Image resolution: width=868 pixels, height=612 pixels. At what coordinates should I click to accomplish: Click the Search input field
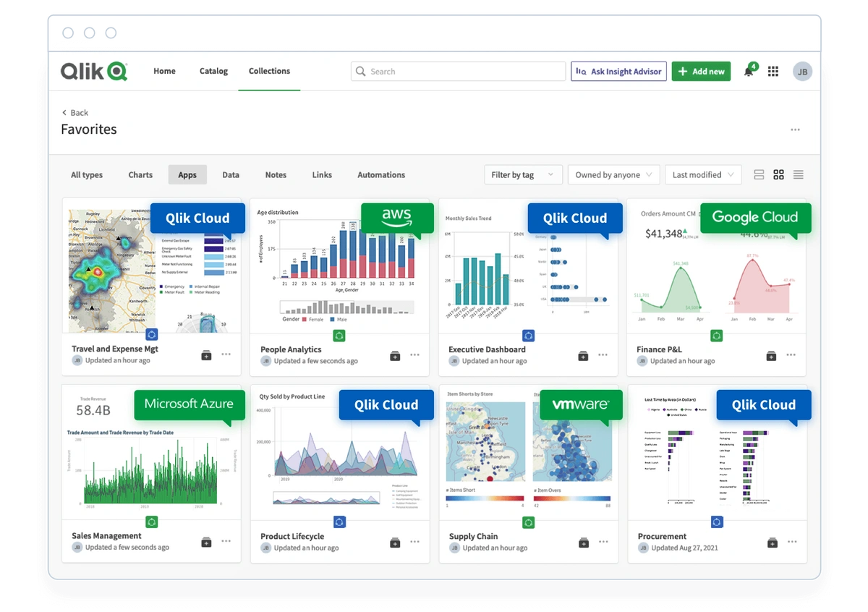coord(459,72)
